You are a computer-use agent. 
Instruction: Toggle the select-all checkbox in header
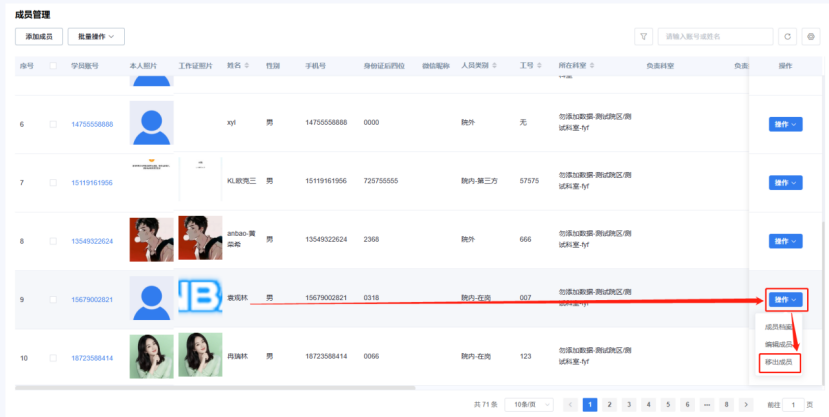pos(53,66)
